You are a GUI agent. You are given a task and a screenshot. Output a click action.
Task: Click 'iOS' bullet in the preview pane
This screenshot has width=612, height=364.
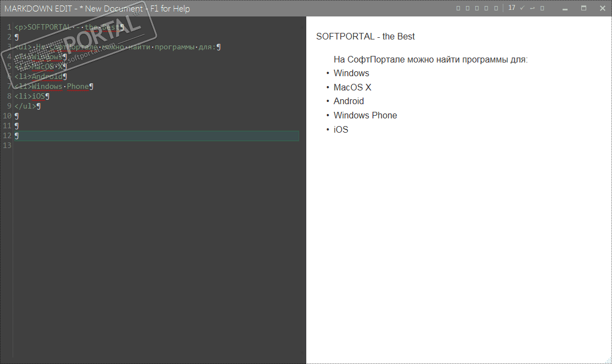(x=341, y=129)
